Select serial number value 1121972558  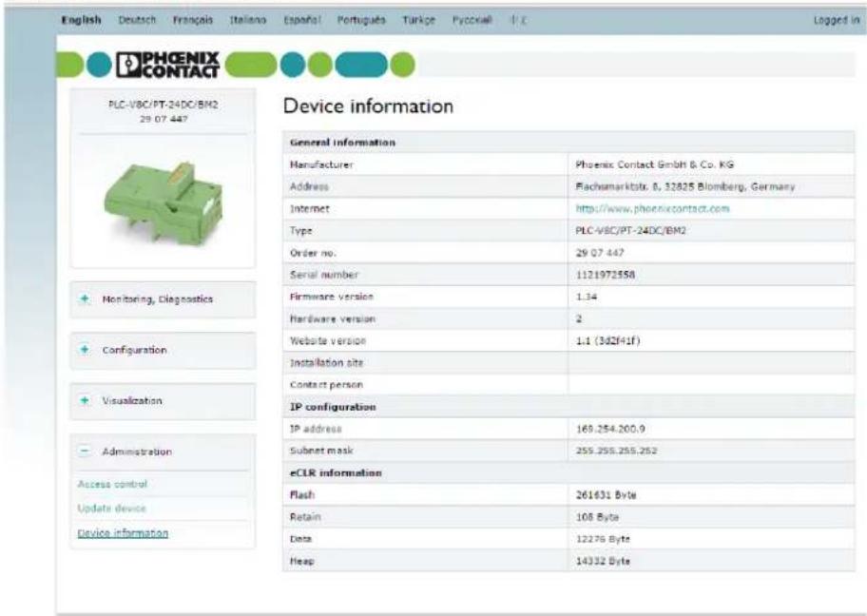[x=606, y=275]
